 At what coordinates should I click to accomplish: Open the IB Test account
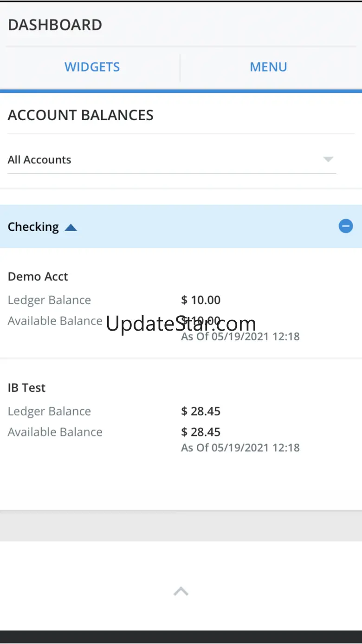27,388
